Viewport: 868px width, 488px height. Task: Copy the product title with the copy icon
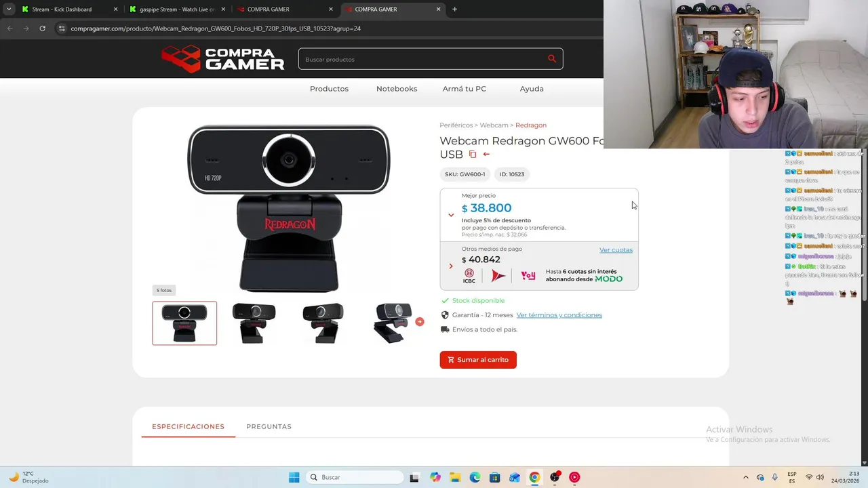[473, 155]
